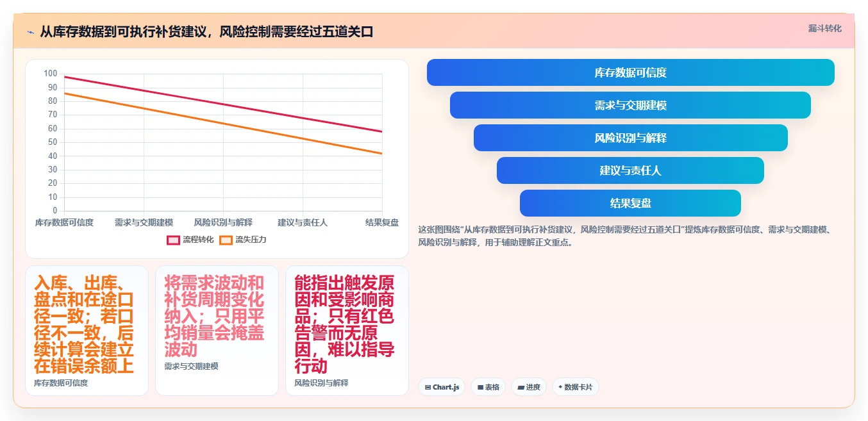Click the slide title about 五道关口
This screenshot has width=868, height=421.
point(206,31)
